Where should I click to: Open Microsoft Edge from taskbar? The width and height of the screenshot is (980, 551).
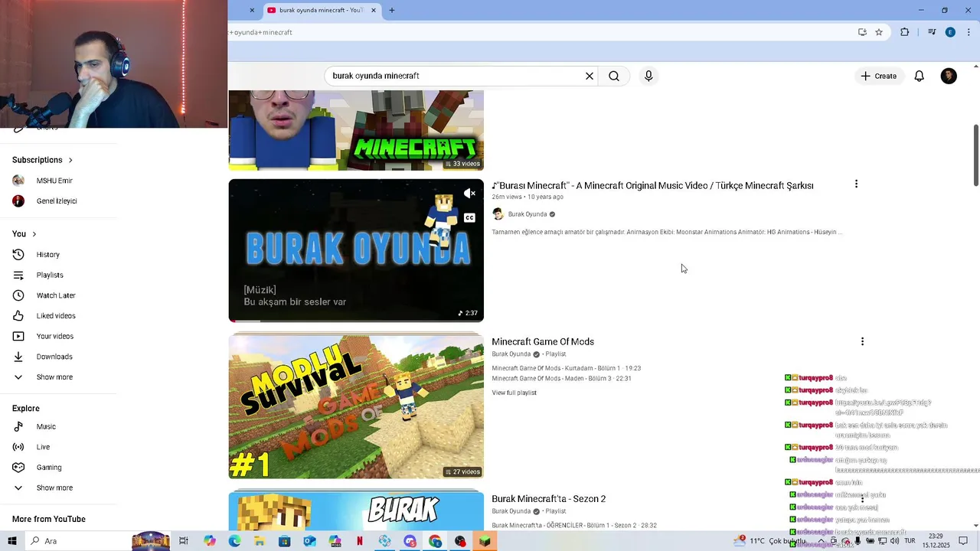pyautogui.click(x=234, y=541)
